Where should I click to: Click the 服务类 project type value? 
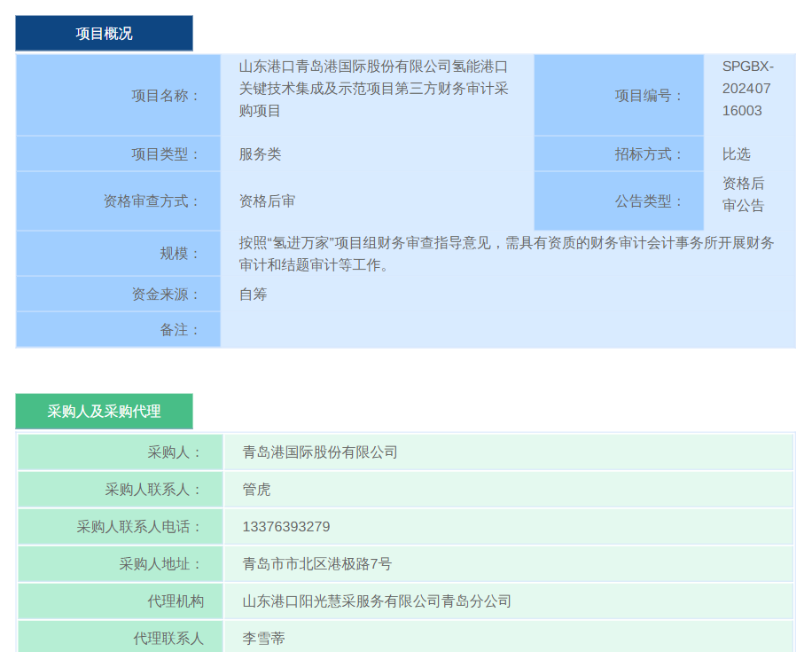[x=260, y=154]
